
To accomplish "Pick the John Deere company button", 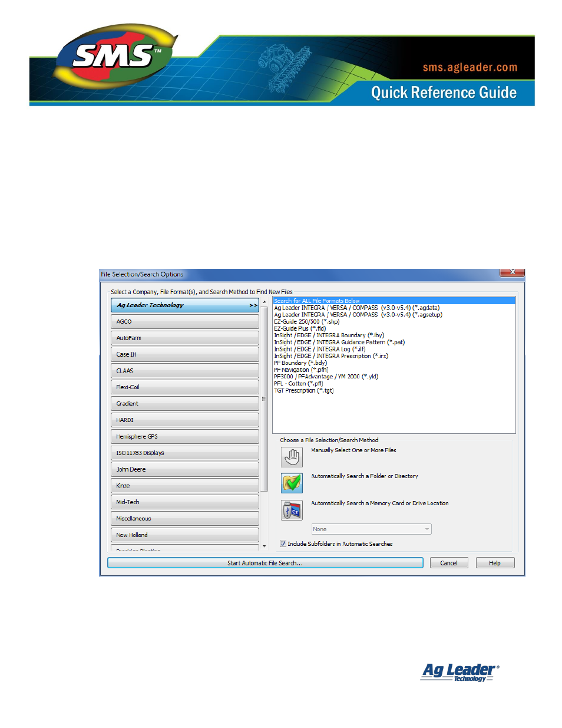I will click(185, 470).
